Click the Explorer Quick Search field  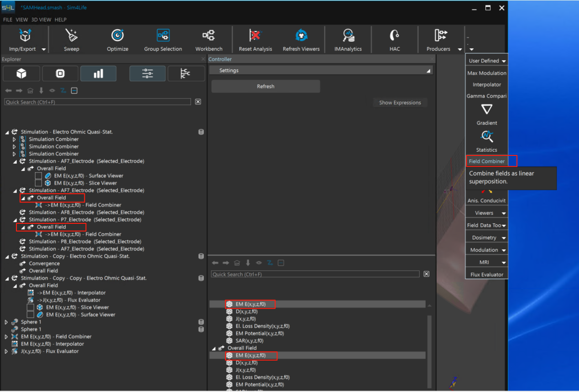(97, 102)
